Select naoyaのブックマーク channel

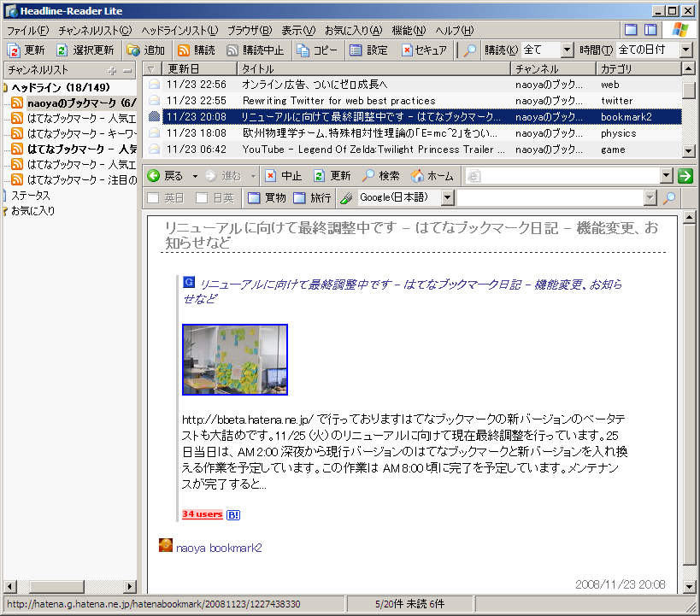pos(81,103)
